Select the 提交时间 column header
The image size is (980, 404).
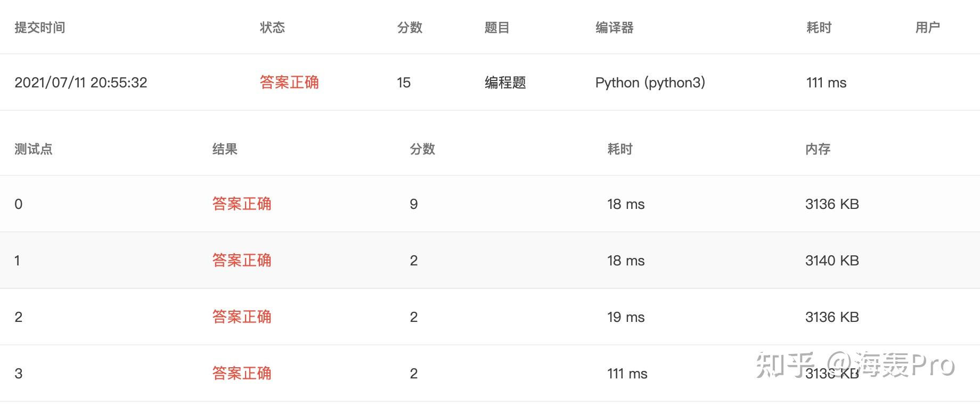click(41, 28)
